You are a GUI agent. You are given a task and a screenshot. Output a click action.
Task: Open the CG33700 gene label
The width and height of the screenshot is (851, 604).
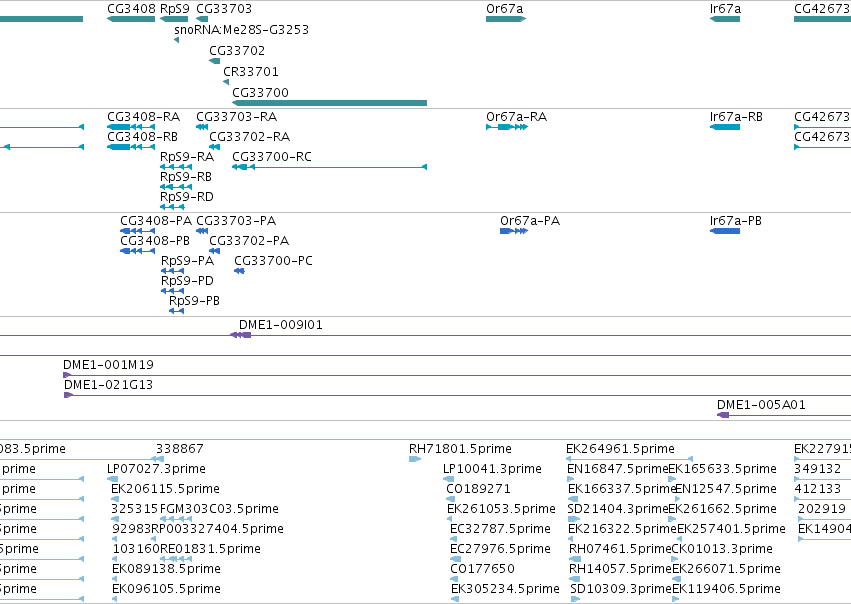[x=261, y=93]
